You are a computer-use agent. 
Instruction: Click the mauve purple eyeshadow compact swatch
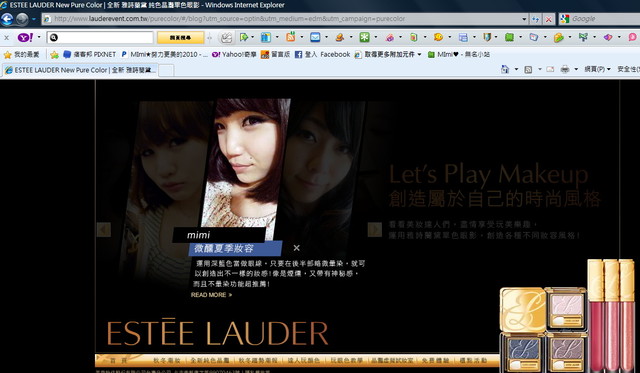566,353
